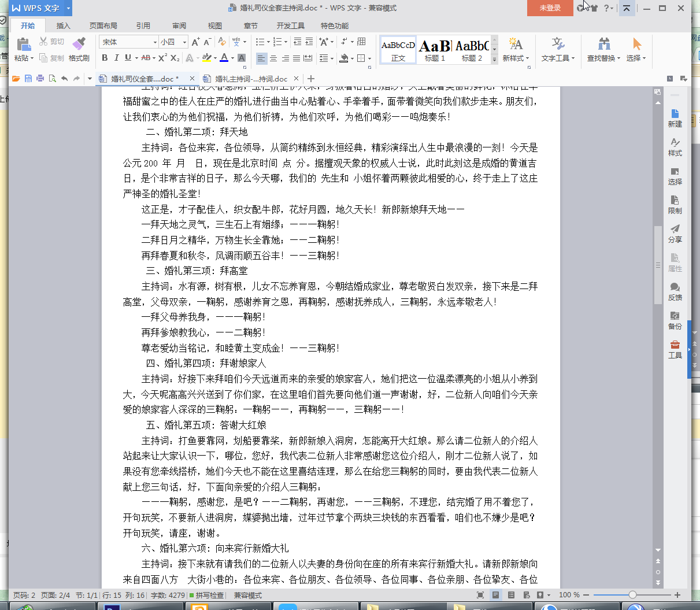Open Print Preview icon
The width and height of the screenshot is (700, 610).
point(52,79)
